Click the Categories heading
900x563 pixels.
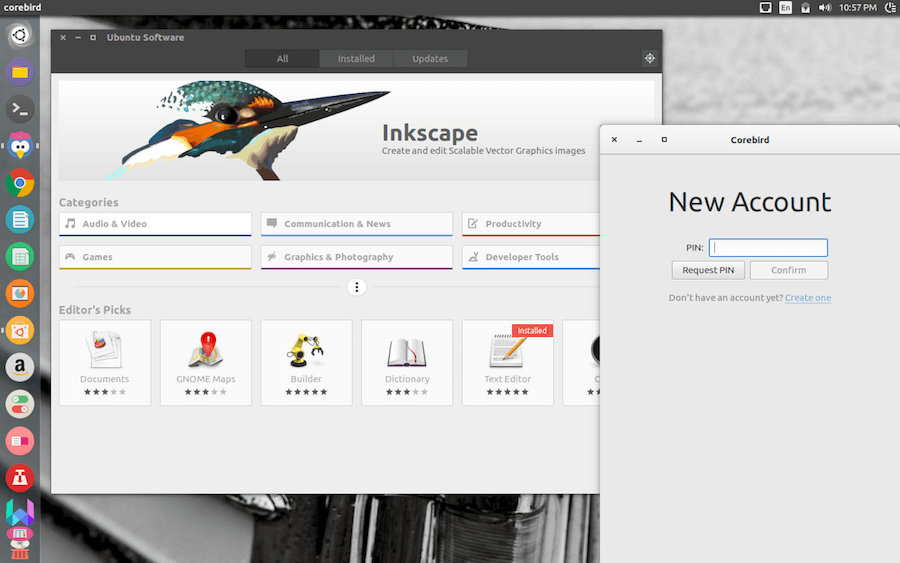(x=88, y=203)
